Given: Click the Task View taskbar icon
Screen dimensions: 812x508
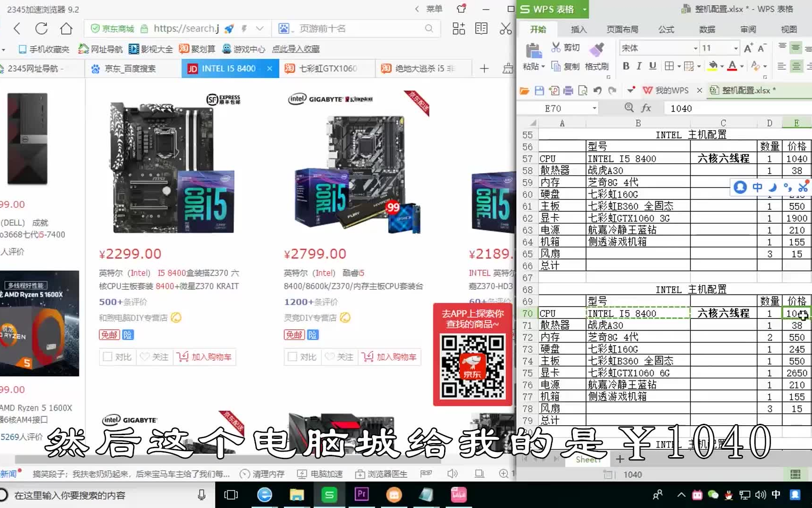Looking at the screenshot, I should 231,495.
